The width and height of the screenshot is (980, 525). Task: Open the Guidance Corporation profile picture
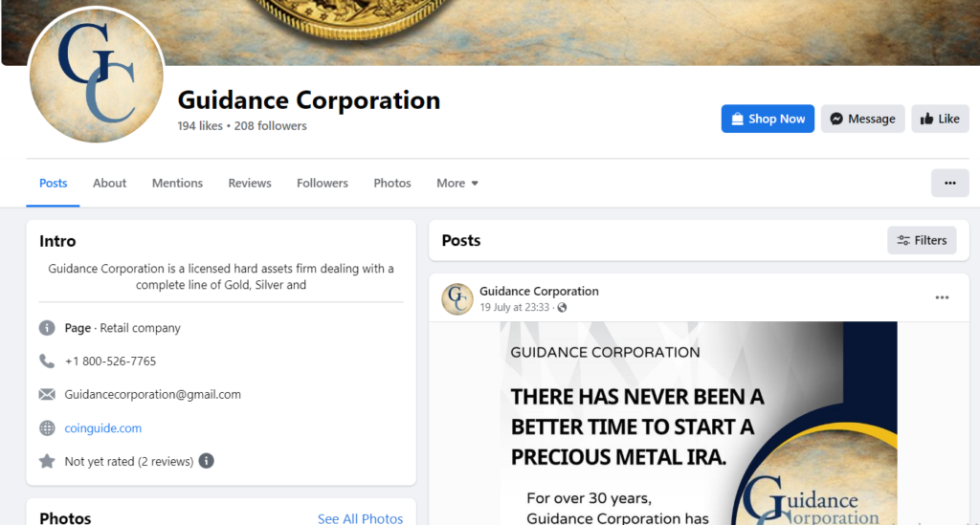pyautogui.click(x=96, y=75)
